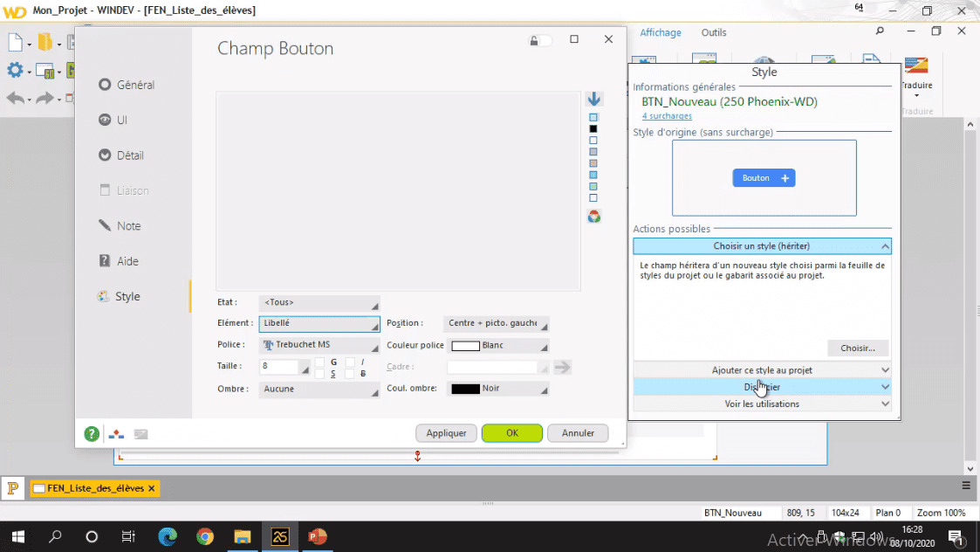Image resolution: width=980 pixels, height=552 pixels.
Task: Click the P project icon in bottom bar
Action: (12, 488)
